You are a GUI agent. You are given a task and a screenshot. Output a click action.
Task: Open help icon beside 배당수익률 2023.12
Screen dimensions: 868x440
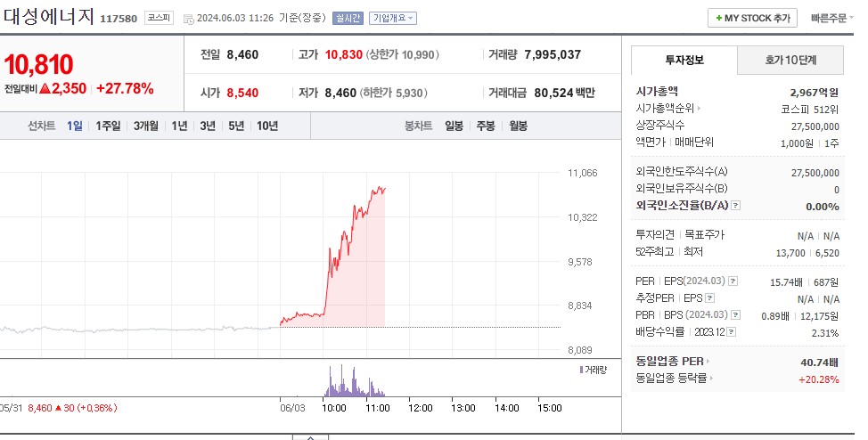(x=732, y=332)
